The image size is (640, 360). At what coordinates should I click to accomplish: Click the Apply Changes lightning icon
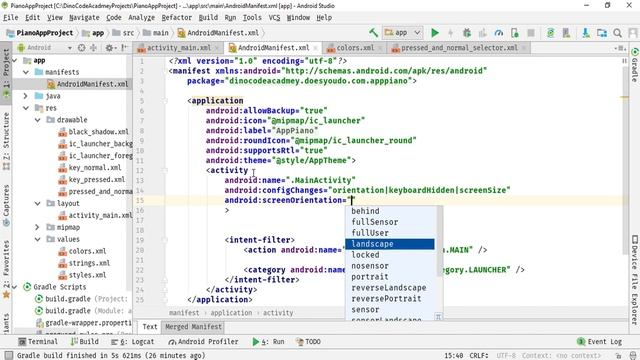[x=451, y=33]
